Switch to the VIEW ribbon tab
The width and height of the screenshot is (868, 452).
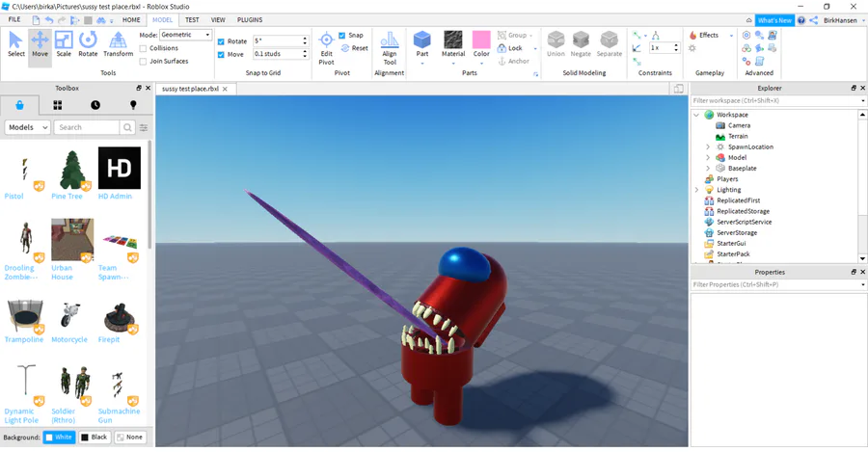pos(218,19)
